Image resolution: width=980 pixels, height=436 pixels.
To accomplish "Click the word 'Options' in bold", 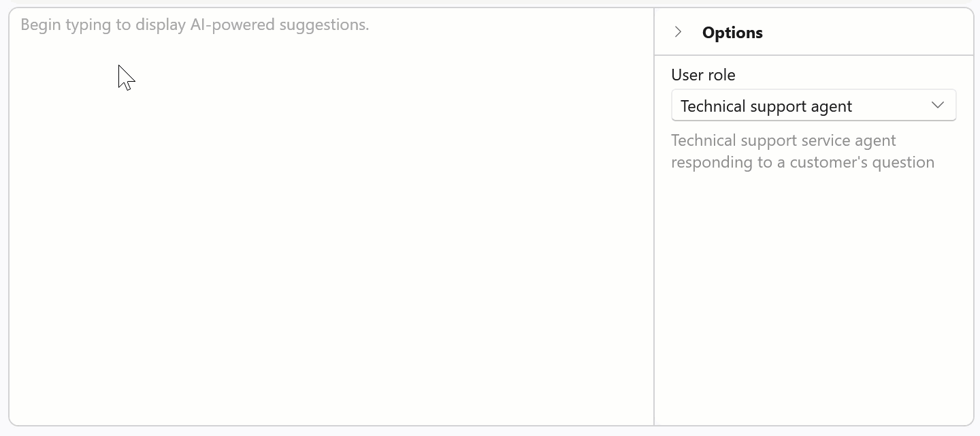I will [732, 33].
